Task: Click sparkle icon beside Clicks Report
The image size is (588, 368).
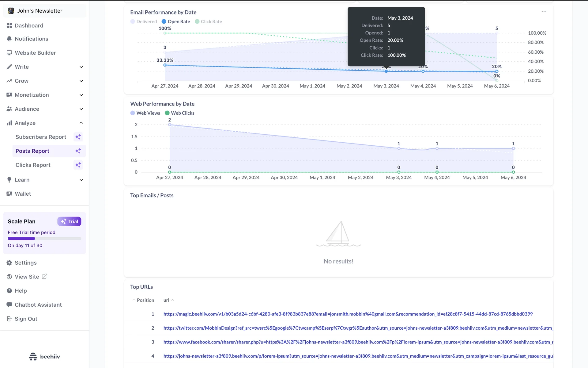Action: [78, 165]
